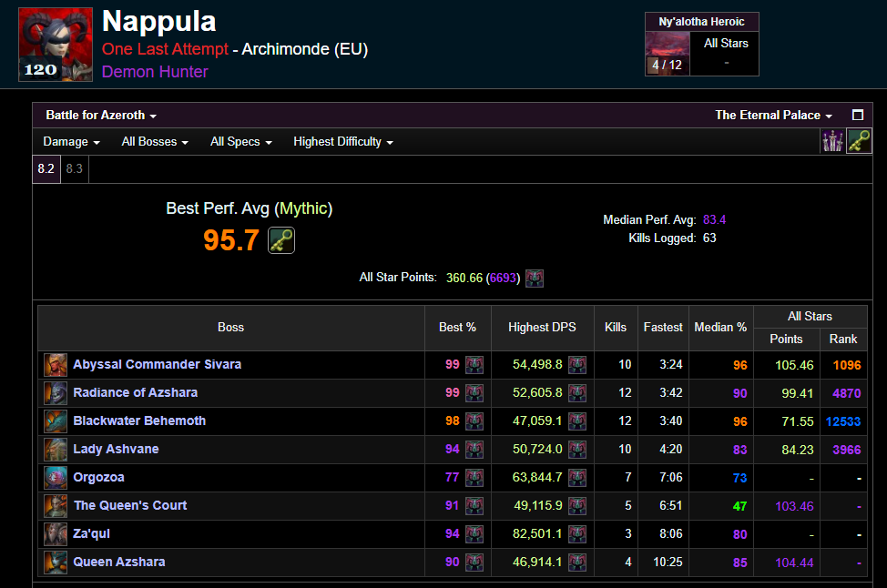Click the Radiance of Azshara boss icon
The image size is (887, 588).
[56, 393]
